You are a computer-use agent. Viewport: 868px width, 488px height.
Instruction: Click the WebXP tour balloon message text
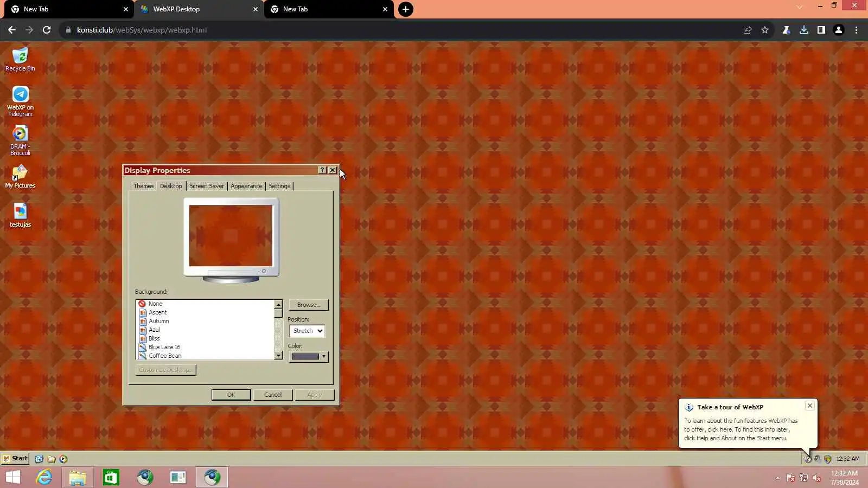coord(741,429)
